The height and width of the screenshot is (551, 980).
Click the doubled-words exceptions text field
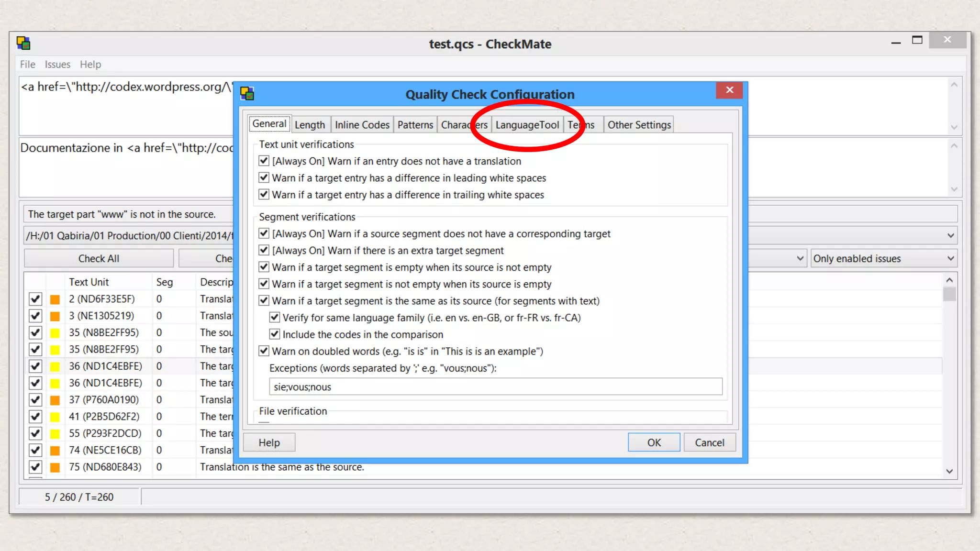[495, 387]
